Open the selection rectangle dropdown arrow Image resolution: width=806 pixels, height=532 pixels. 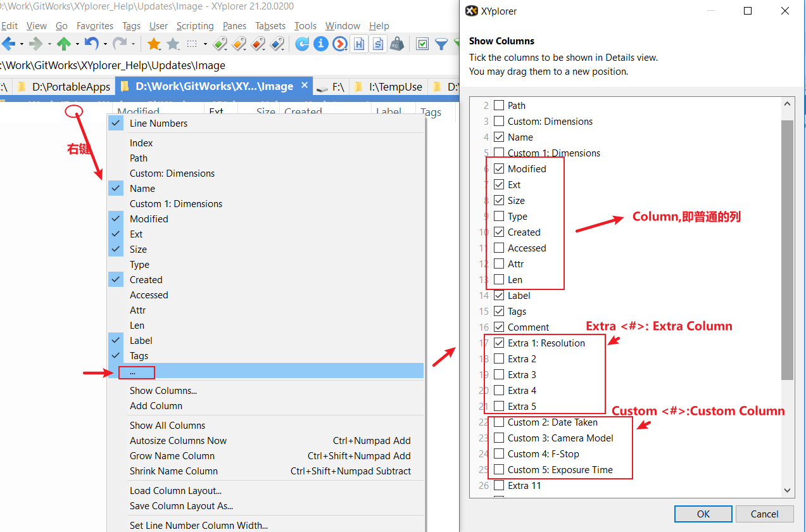(x=205, y=44)
